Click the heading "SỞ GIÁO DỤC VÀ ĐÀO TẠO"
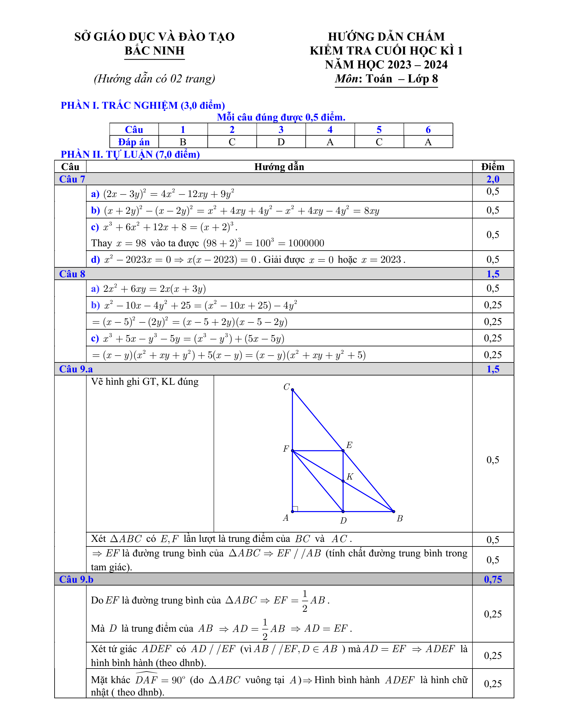The image size is (563, 728). [x=154, y=37]
